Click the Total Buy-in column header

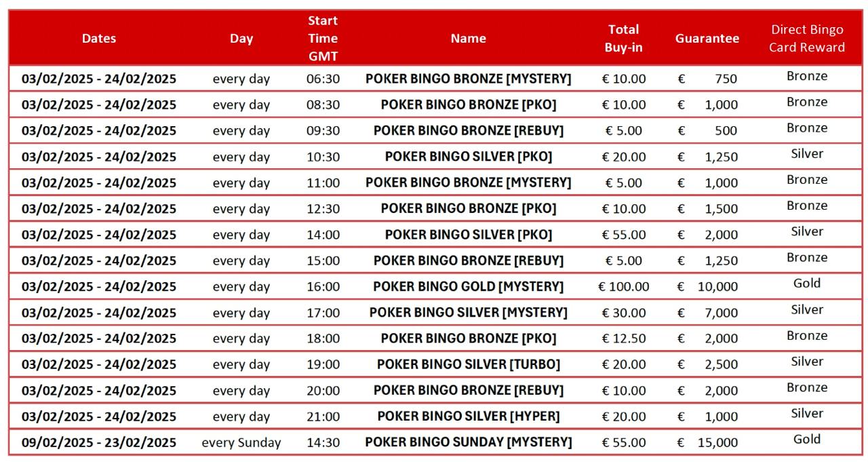pos(623,39)
